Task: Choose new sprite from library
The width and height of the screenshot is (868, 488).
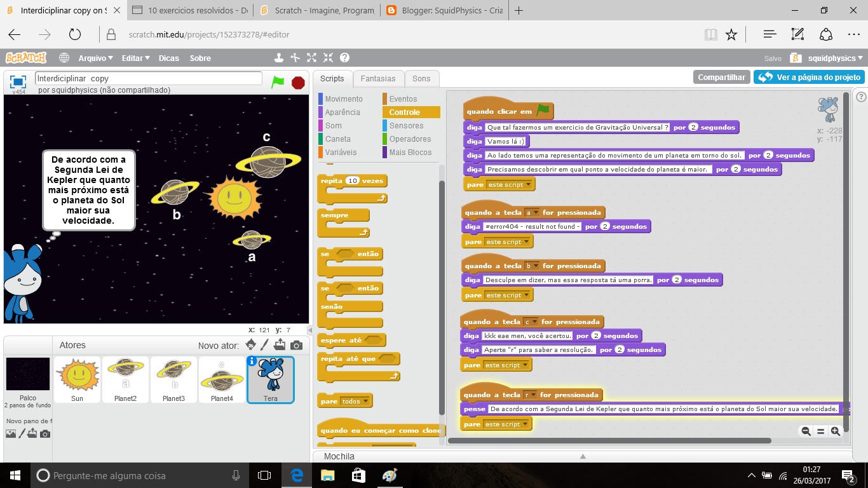Action: (251, 344)
